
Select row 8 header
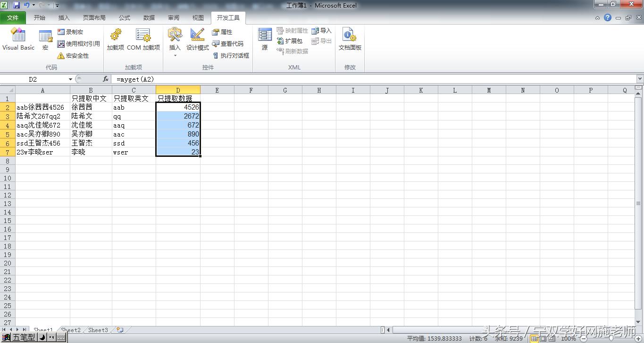(x=8, y=161)
